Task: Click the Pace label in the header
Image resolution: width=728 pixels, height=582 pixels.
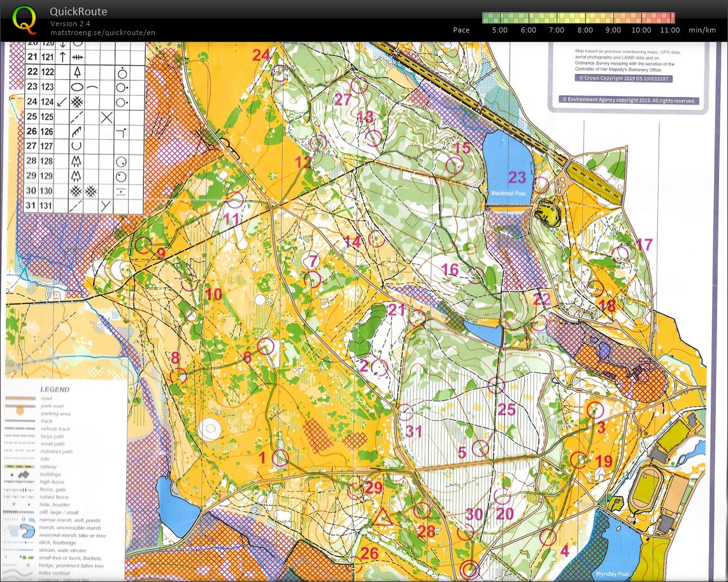Action: [461, 30]
